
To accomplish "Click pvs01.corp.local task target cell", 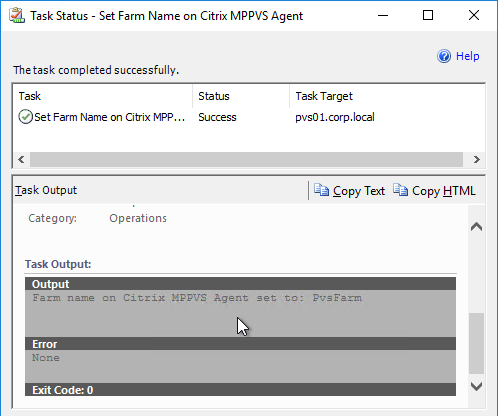I will tap(335, 117).
